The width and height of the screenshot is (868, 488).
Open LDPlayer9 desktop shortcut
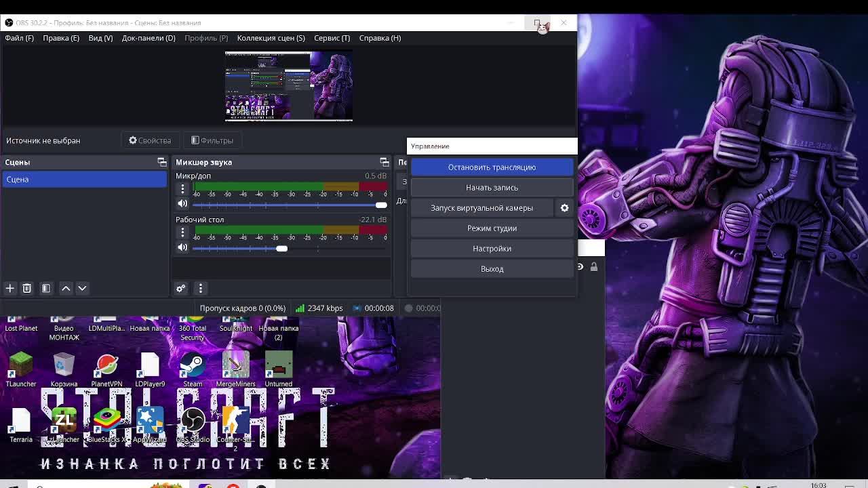pos(150,369)
